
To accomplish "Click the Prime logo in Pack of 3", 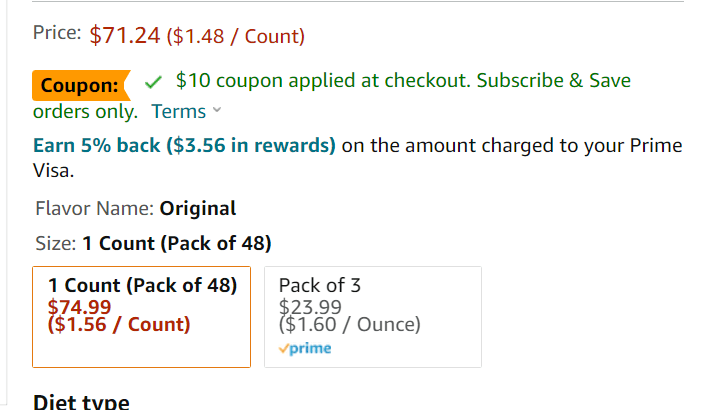I will 305,349.
